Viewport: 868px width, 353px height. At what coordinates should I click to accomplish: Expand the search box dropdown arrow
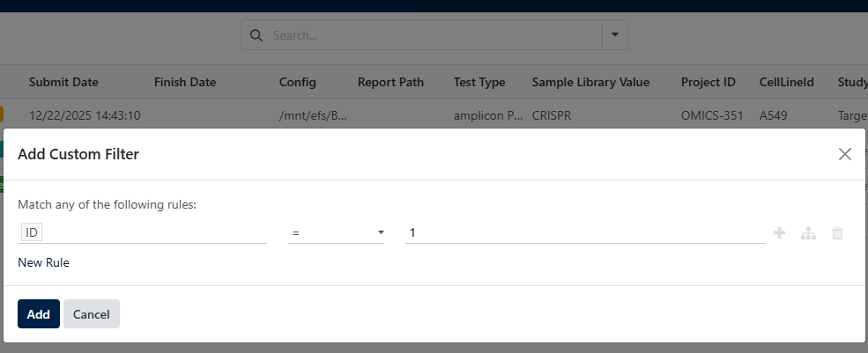tap(614, 36)
